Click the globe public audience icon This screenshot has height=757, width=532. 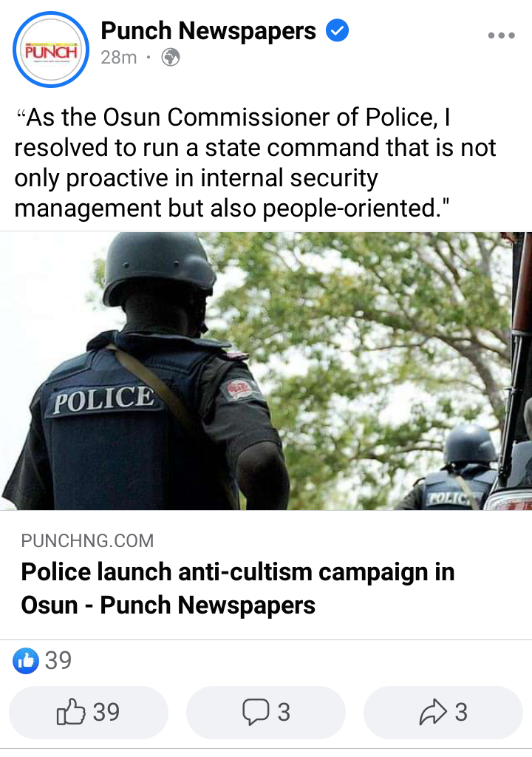[171, 58]
